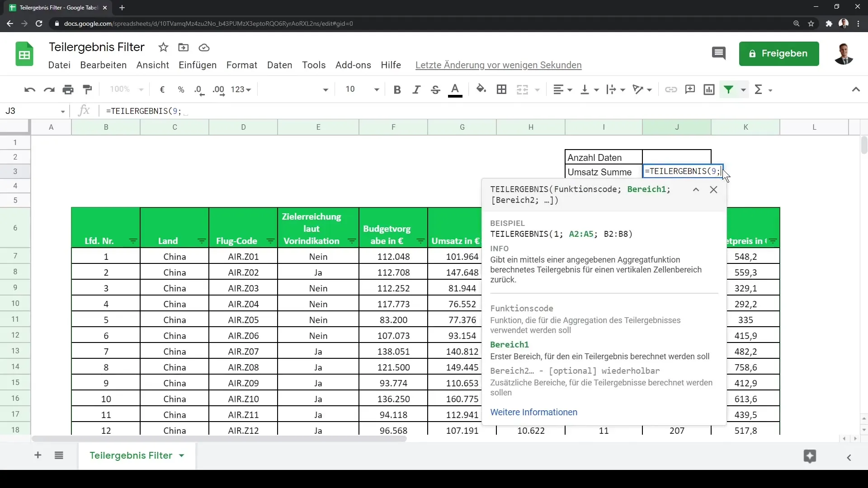Click move to folder icon
Viewport: 868px width, 488px height.
184,47
